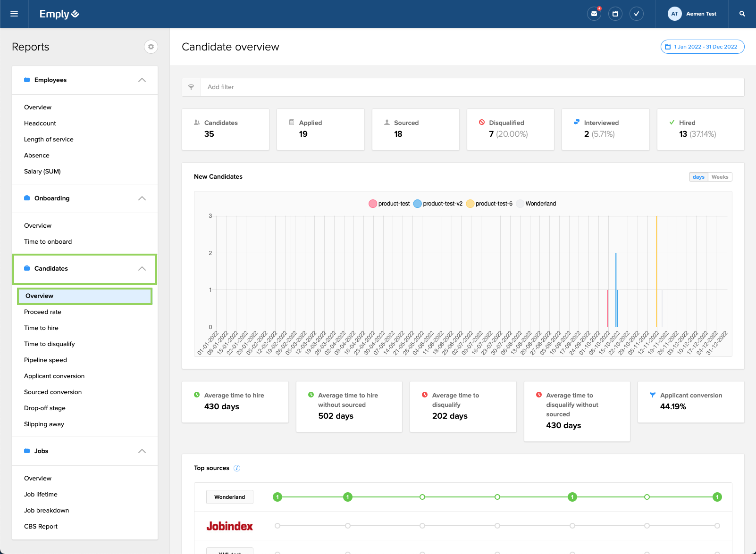756x554 pixels.
Task: Switch chart view to Weeks
Action: 720,177
